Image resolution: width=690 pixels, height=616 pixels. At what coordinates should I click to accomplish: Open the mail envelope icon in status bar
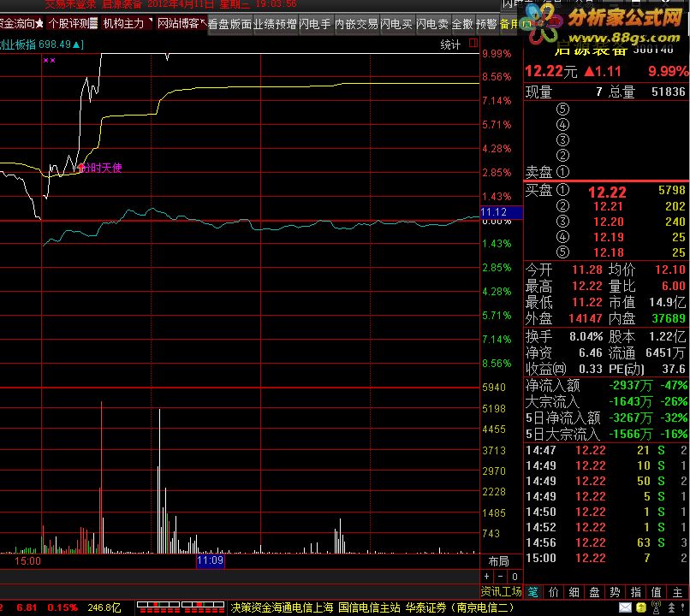pyautogui.click(x=625, y=607)
